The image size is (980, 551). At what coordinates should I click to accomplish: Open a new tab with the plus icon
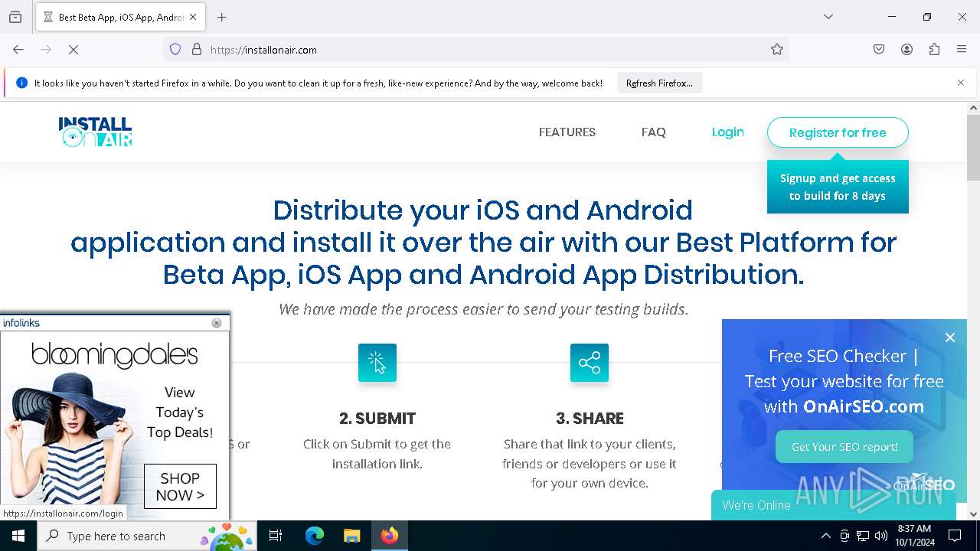click(x=222, y=17)
